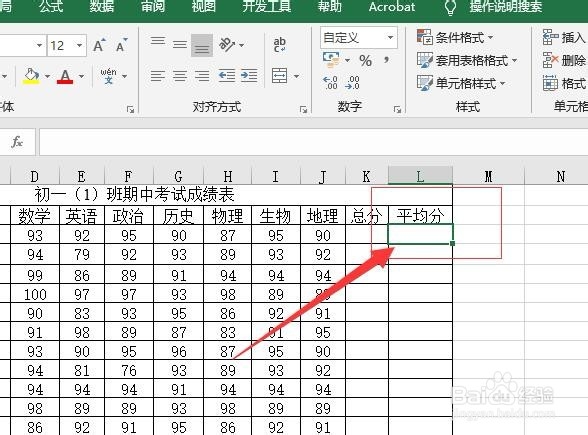588x435 pixels.
Task: Click 删除 delete cells button
Action: tap(564, 60)
